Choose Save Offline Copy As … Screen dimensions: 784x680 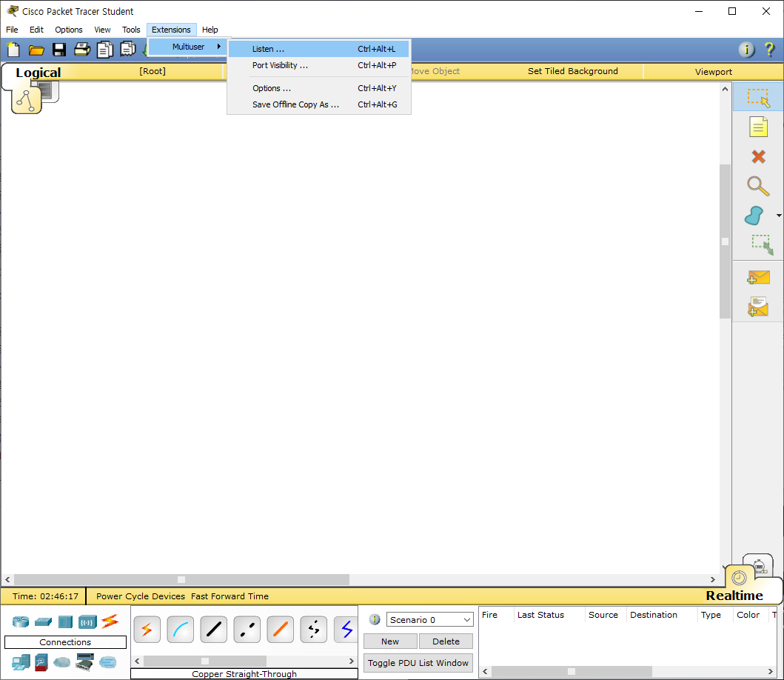[319, 104]
